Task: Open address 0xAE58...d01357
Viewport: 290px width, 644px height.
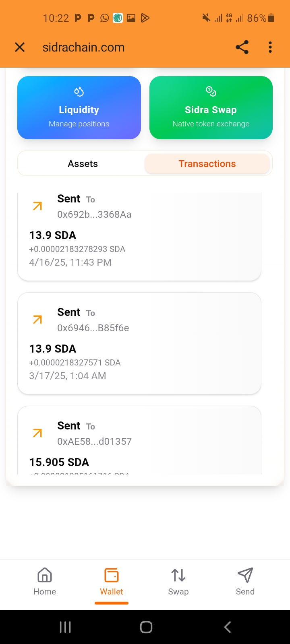Action: [94, 442]
